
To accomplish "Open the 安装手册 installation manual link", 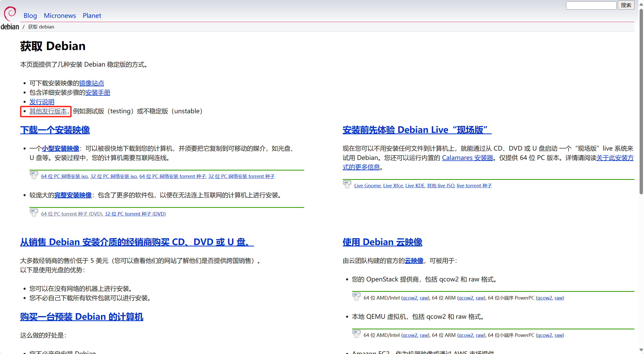I will pyautogui.click(x=98, y=93).
